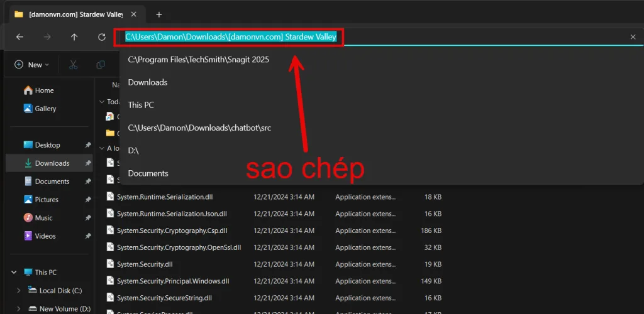Pick D:\ from address suggestions
644x314 pixels.
pos(133,151)
